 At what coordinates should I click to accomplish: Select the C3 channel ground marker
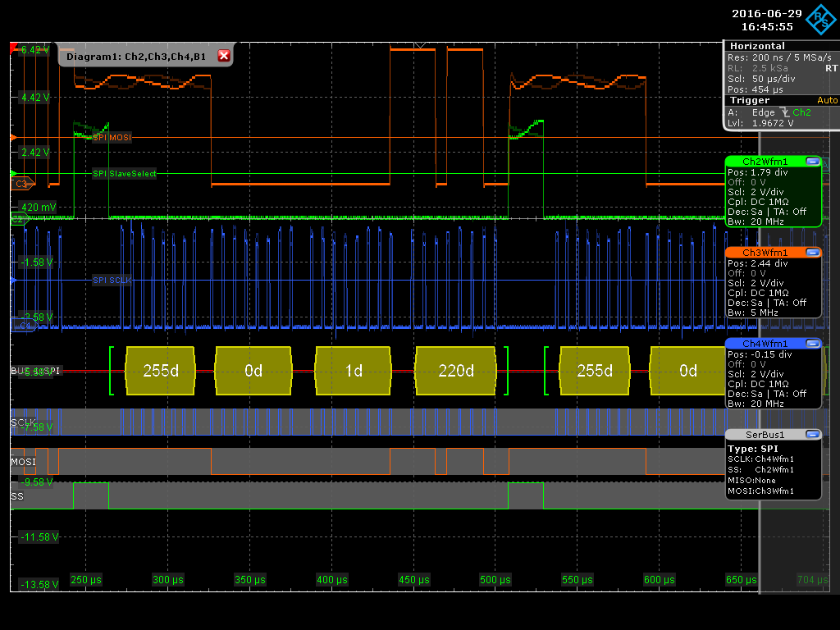pyautogui.click(x=22, y=184)
